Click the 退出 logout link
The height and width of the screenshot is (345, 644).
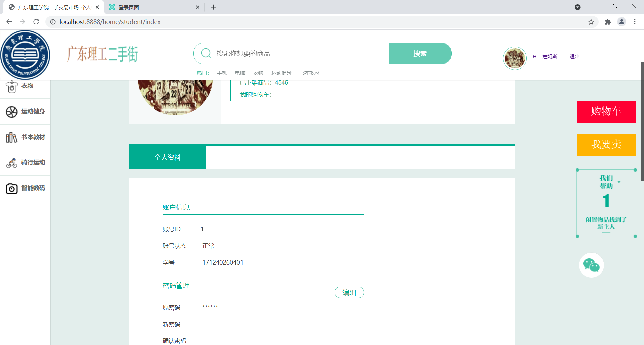tap(574, 57)
